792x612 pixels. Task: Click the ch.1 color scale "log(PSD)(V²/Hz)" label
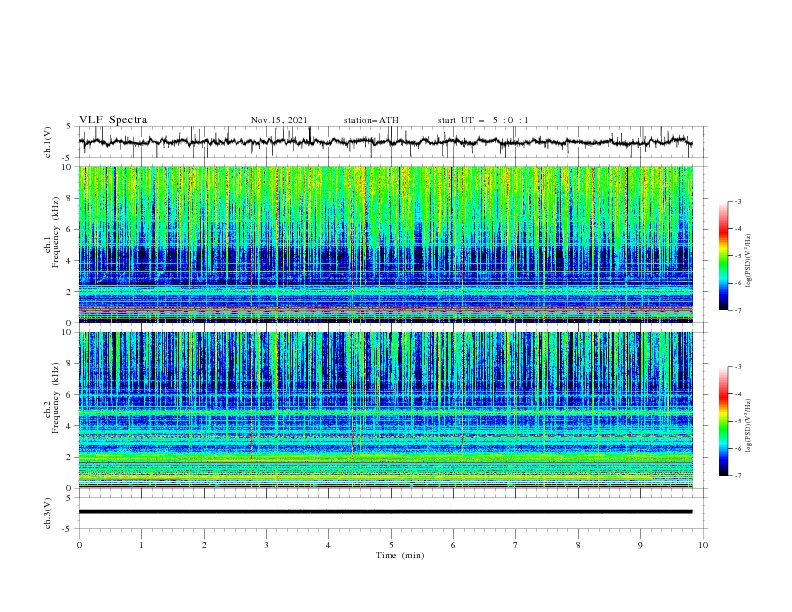[x=748, y=261]
